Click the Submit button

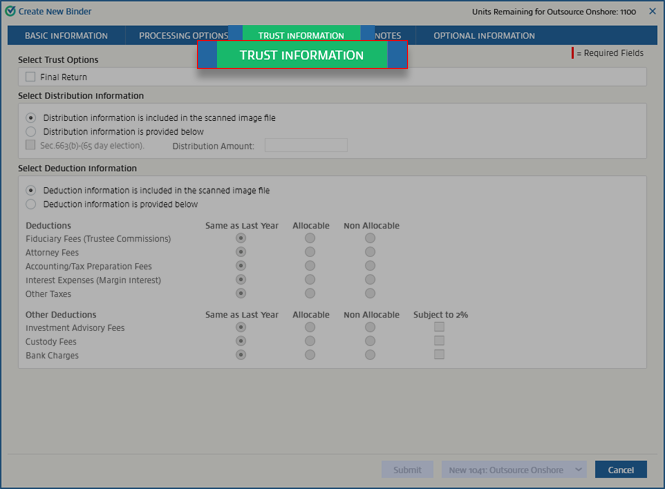[x=407, y=470]
